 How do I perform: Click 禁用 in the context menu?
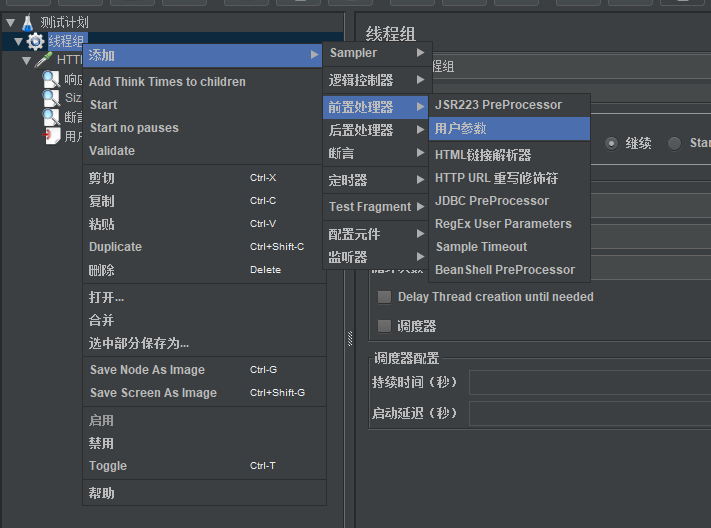click(x=204, y=443)
